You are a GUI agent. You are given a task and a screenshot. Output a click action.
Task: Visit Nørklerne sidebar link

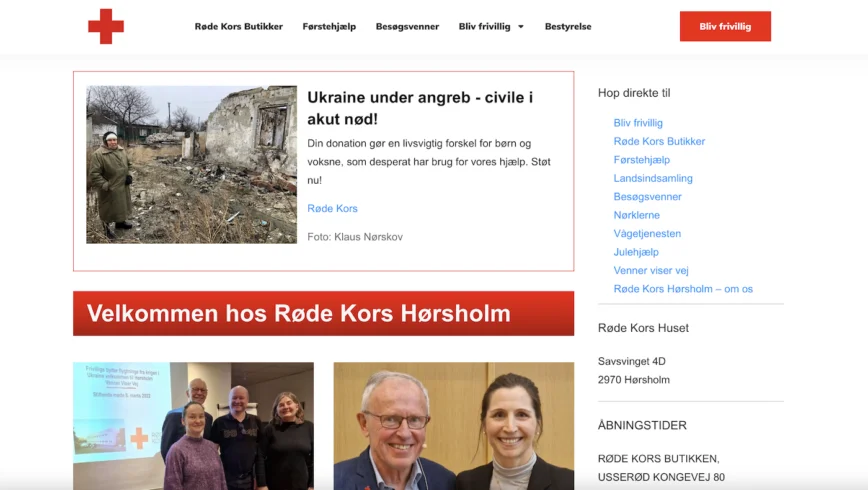(636, 215)
